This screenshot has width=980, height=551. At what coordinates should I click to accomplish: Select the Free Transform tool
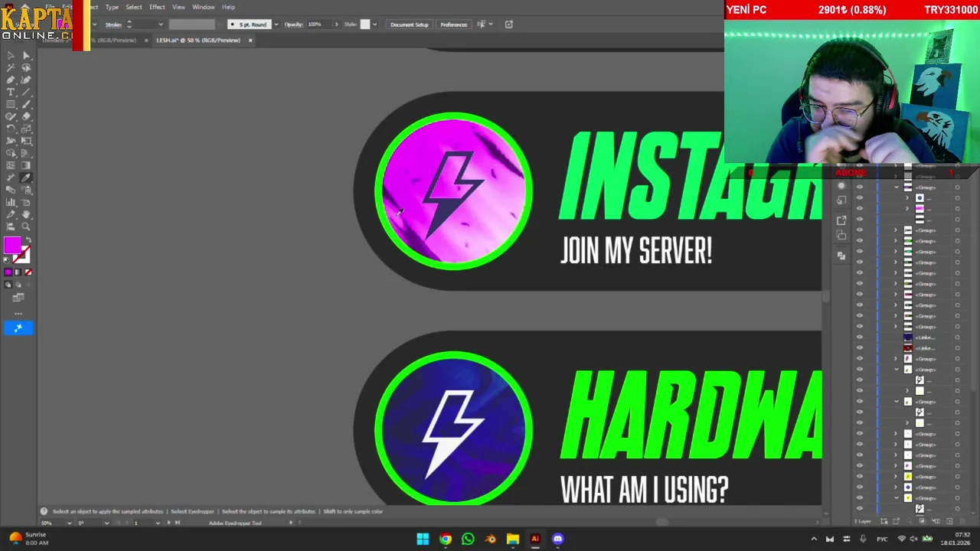26,142
